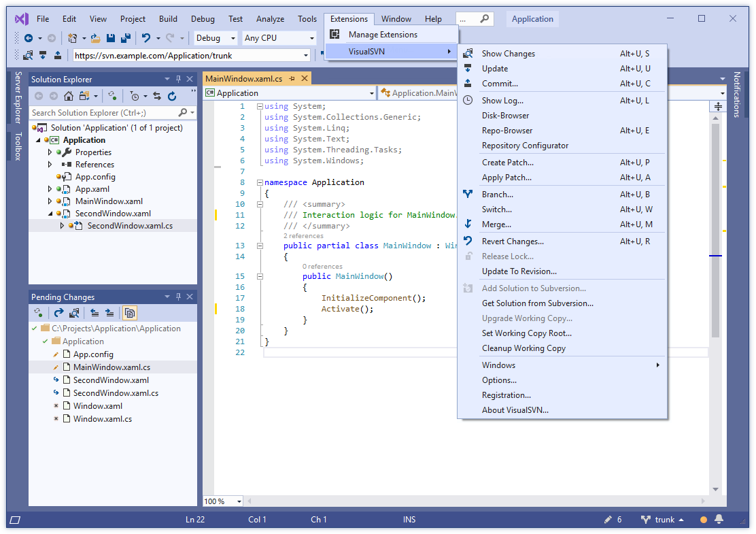The image size is (756, 534).
Task: Expand the References node
Action: pos(50,165)
